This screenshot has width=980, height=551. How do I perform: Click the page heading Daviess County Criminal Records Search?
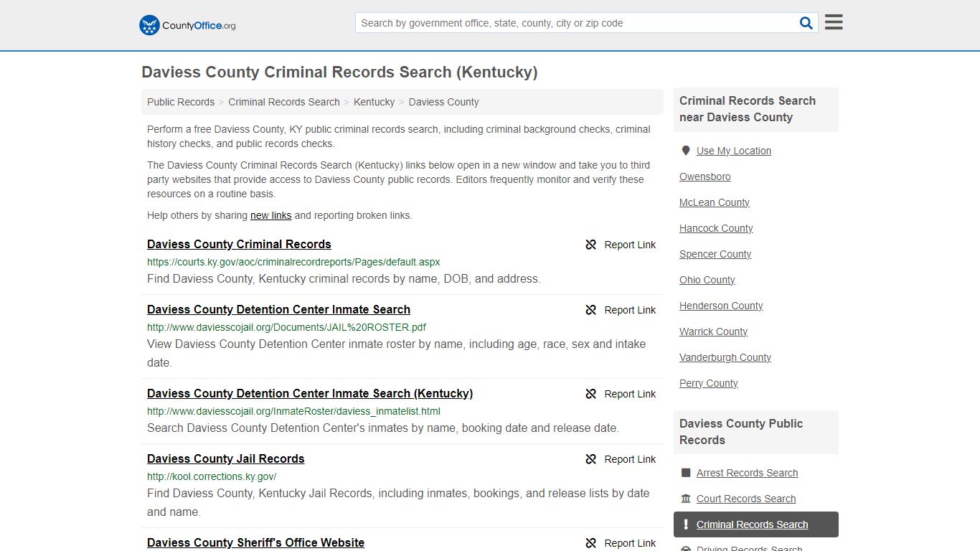coord(339,72)
